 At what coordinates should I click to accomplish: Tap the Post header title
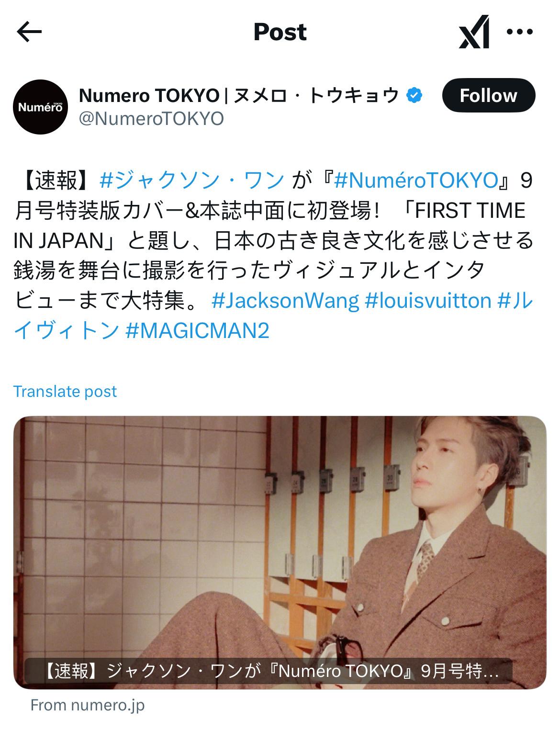(x=280, y=32)
